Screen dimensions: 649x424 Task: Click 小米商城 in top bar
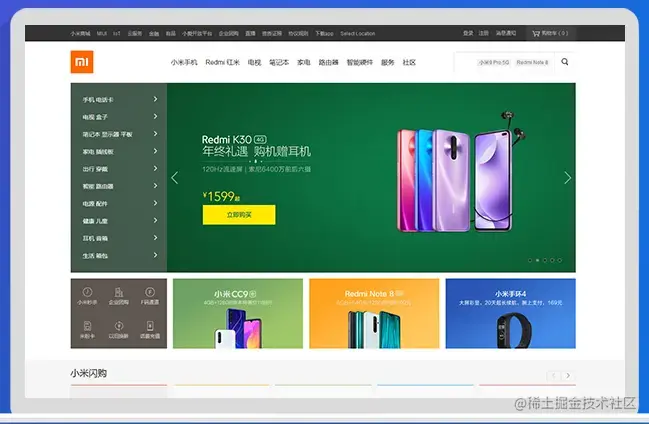pyautogui.click(x=80, y=34)
